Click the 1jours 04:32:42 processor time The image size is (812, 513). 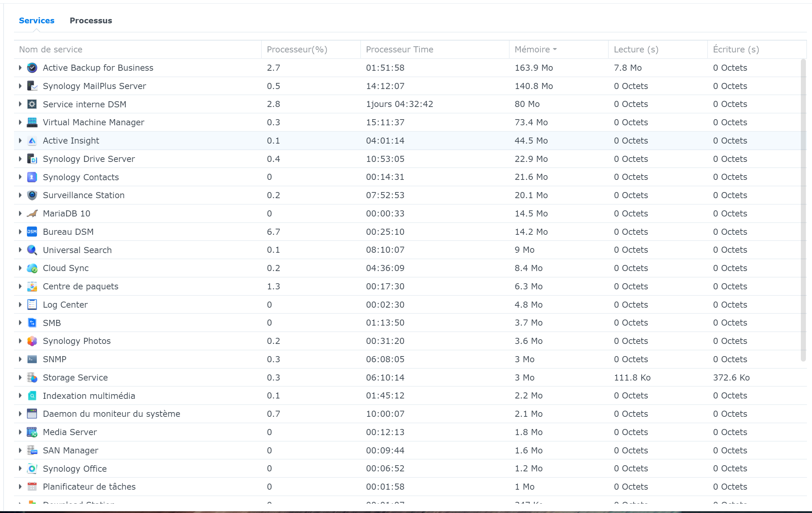pos(399,104)
